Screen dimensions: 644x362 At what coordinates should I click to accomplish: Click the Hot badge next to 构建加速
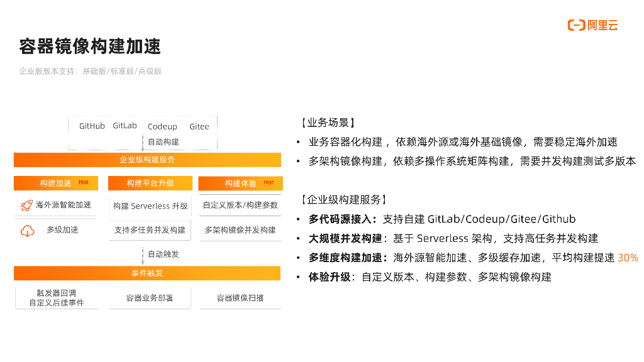coord(84,182)
